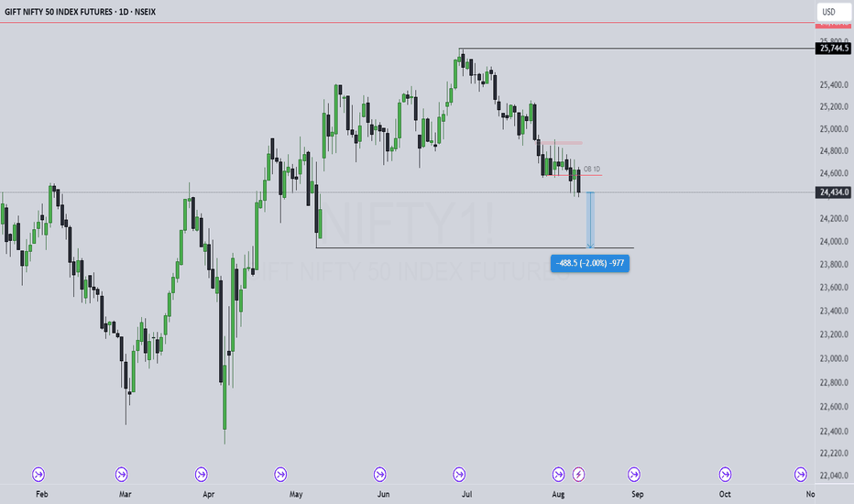
Task: Click the event icon above Oct
Action: pyautogui.click(x=725, y=475)
